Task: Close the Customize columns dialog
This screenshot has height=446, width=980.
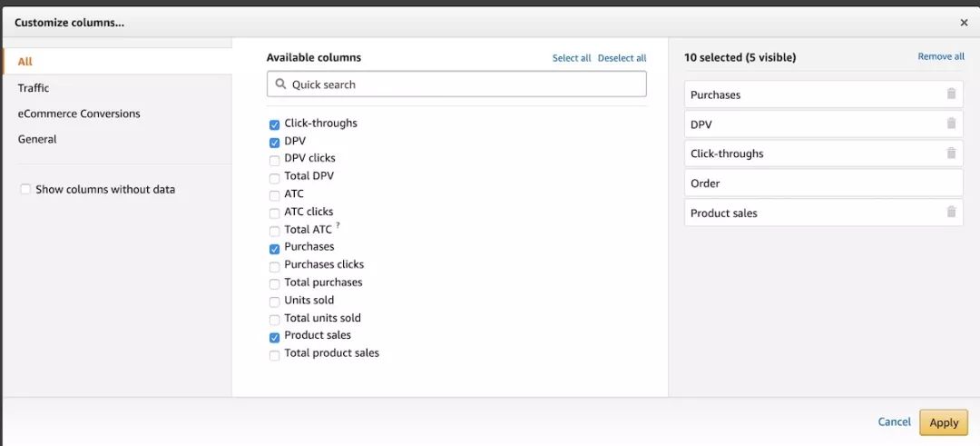Action: click(x=964, y=23)
